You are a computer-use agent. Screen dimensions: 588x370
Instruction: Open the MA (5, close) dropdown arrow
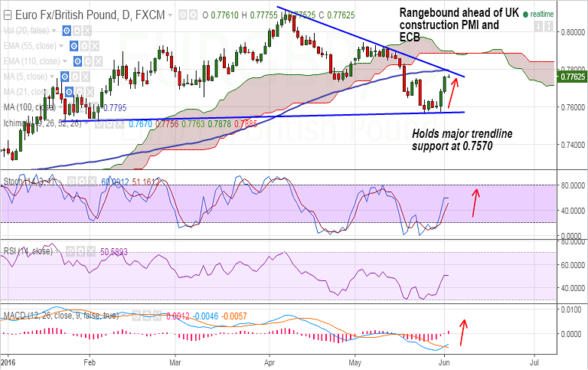click(52, 77)
